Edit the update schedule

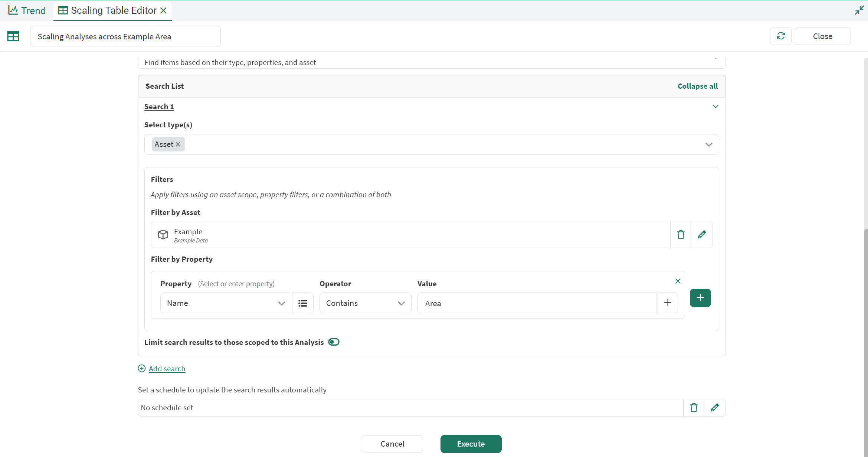714,408
